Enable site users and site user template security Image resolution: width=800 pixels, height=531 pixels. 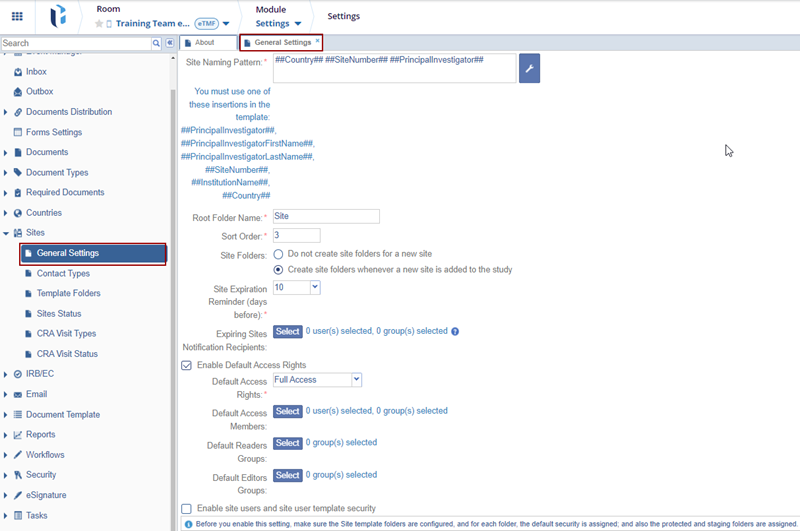pyautogui.click(x=186, y=509)
